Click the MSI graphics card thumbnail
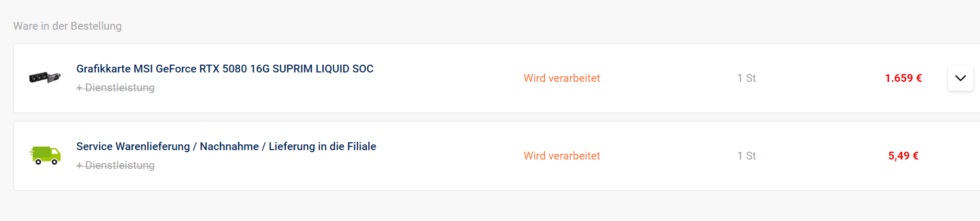Image resolution: width=980 pixels, height=221 pixels. 45,78
